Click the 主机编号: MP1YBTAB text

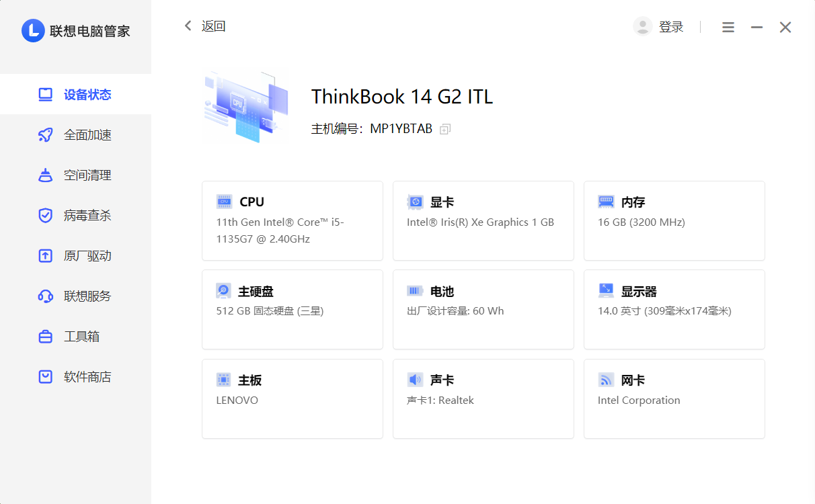[372, 129]
